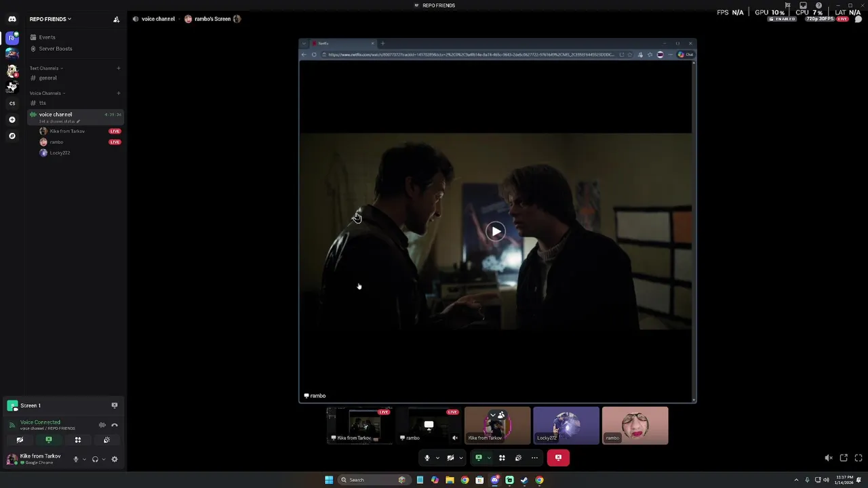
Task: Open microphone options arrow in call bar
Action: tap(437, 457)
